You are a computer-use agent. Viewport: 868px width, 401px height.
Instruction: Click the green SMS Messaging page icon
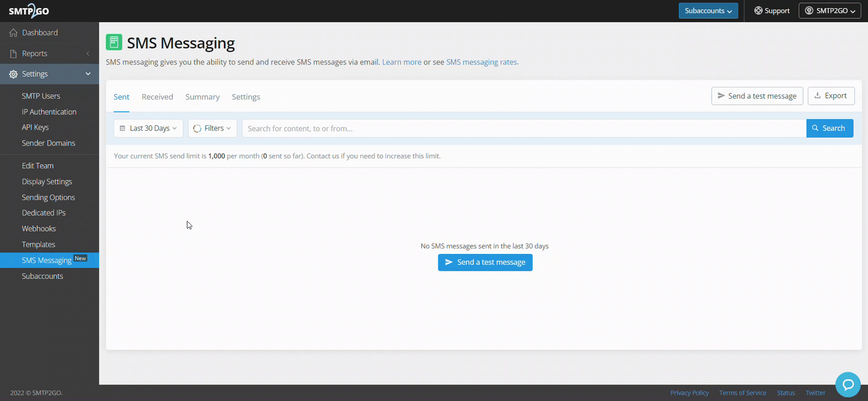coord(114,42)
